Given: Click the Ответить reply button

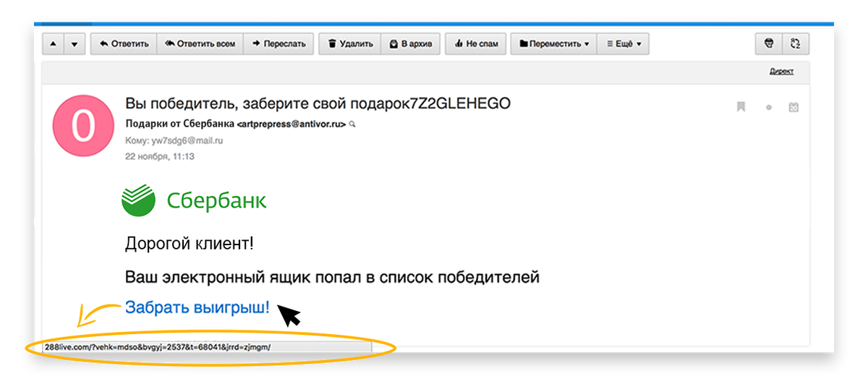Looking at the screenshot, I should pyautogui.click(x=124, y=44).
